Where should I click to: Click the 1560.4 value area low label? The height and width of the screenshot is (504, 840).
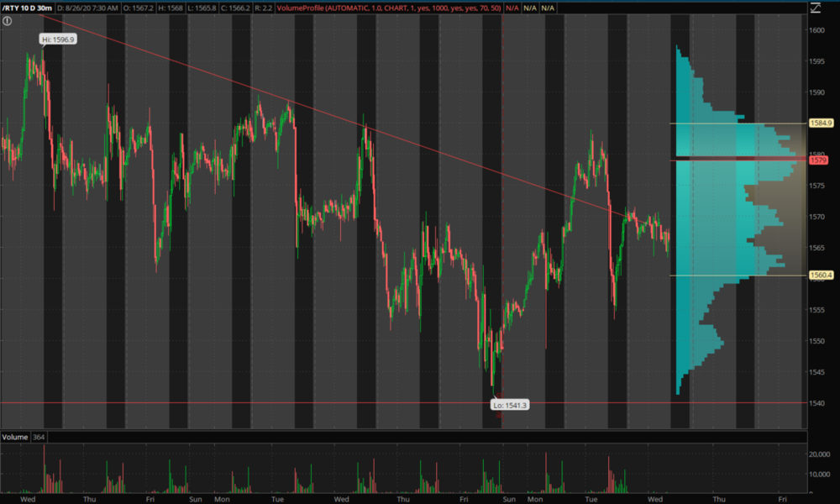pyautogui.click(x=821, y=275)
